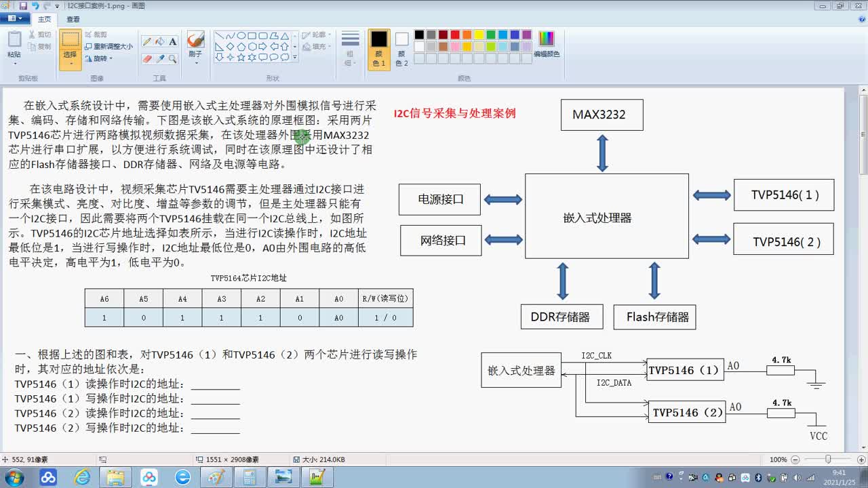The image size is (868, 488).
Task: Open the Brushes dropdown arrow
Action: pyautogui.click(x=196, y=62)
